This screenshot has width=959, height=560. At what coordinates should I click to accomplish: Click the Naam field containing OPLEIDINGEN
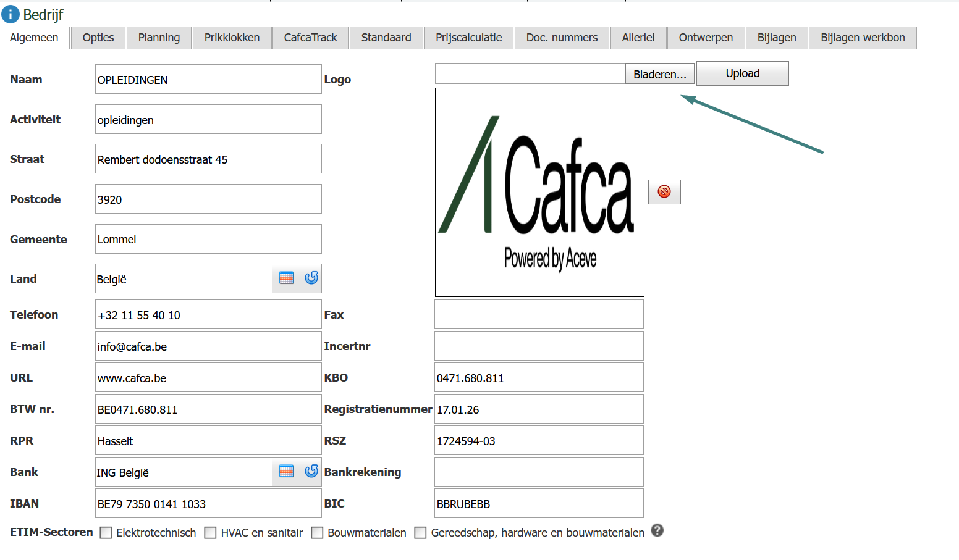coord(208,79)
